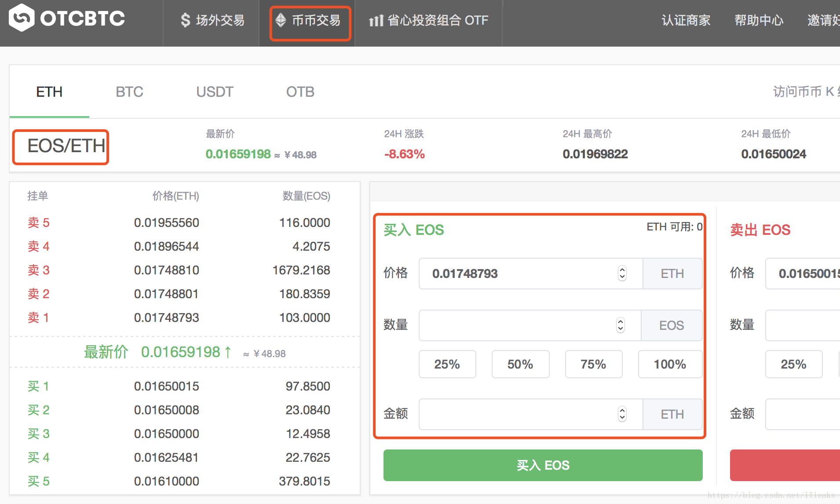Choose 25% in the buy EOS panel
The image size is (840, 504).
(447, 364)
